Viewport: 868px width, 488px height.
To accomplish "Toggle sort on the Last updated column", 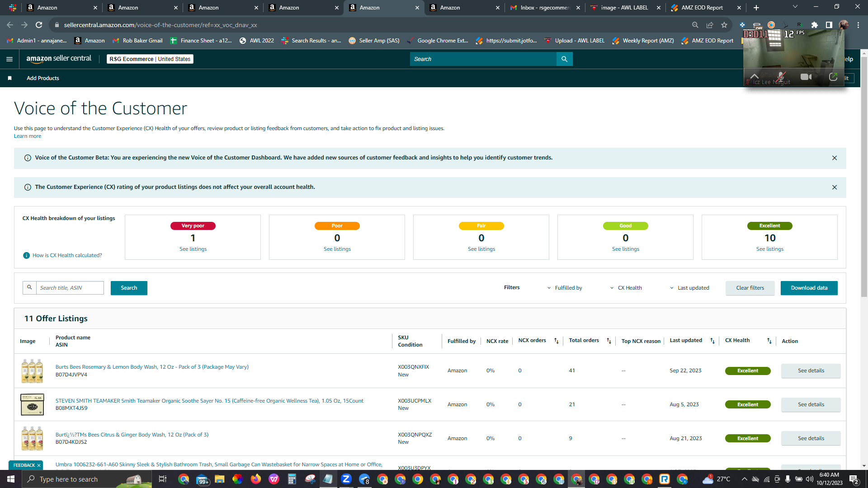I will 712,341.
